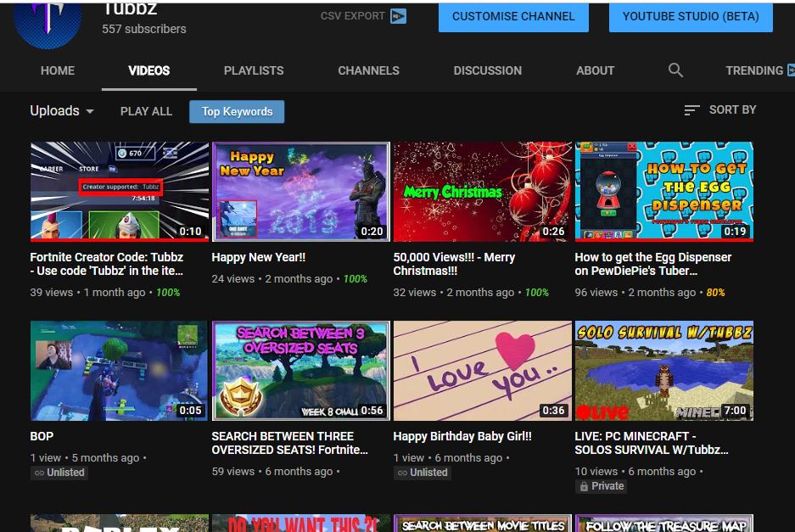
Task: Open Merry Christmas video thumbnail
Action: [x=482, y=191]
